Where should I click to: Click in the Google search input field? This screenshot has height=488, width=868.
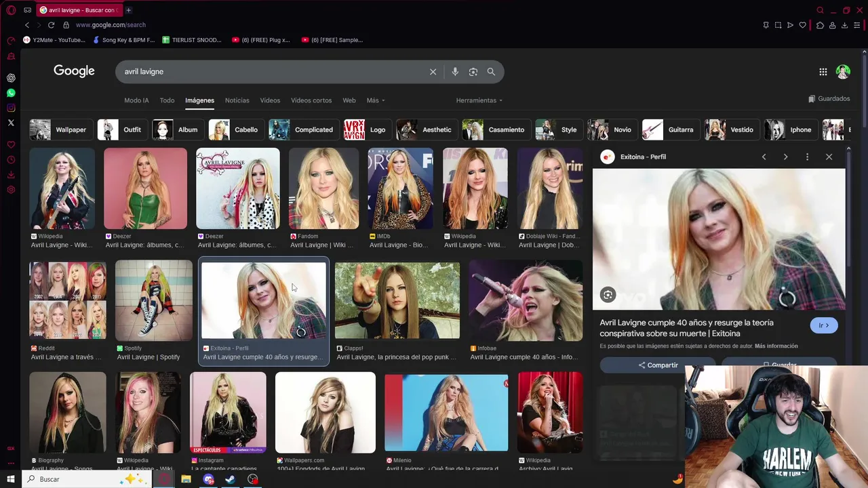pos(271,72)
